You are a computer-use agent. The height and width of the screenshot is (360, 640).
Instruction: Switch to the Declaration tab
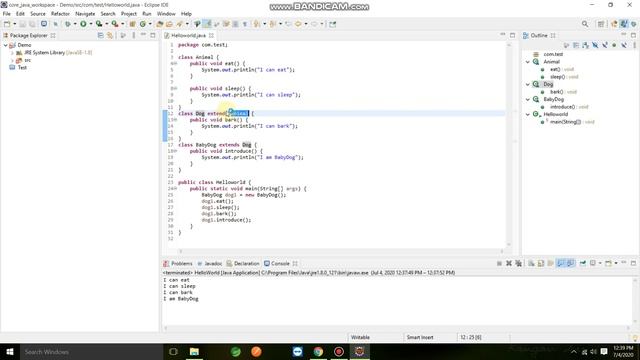tap(243, 264)
